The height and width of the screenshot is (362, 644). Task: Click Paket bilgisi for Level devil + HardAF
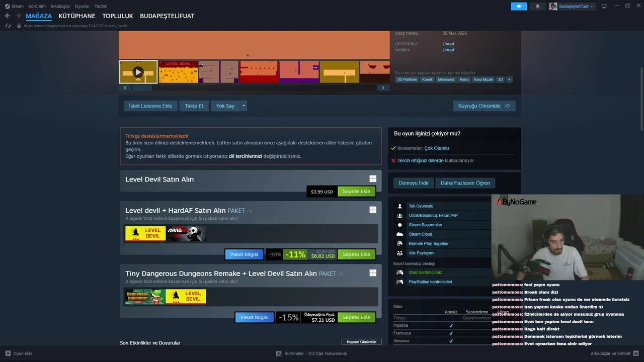click(x=244, y=254)
